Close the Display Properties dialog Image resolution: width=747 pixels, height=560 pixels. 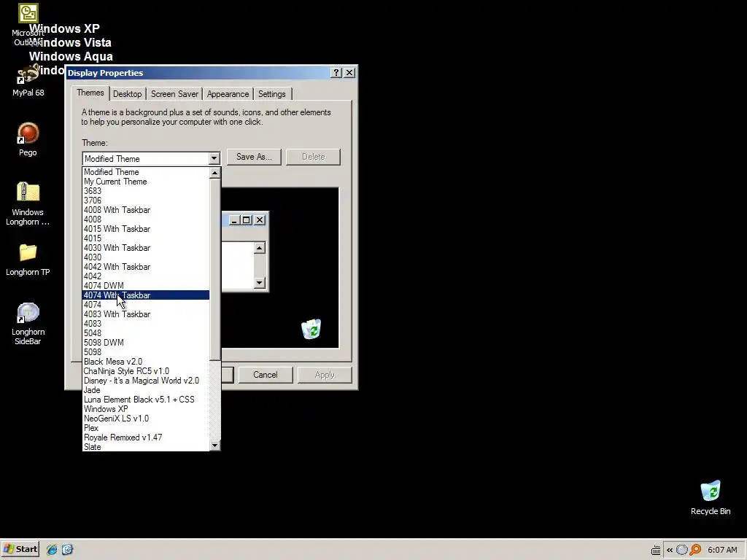pos(349,72)
